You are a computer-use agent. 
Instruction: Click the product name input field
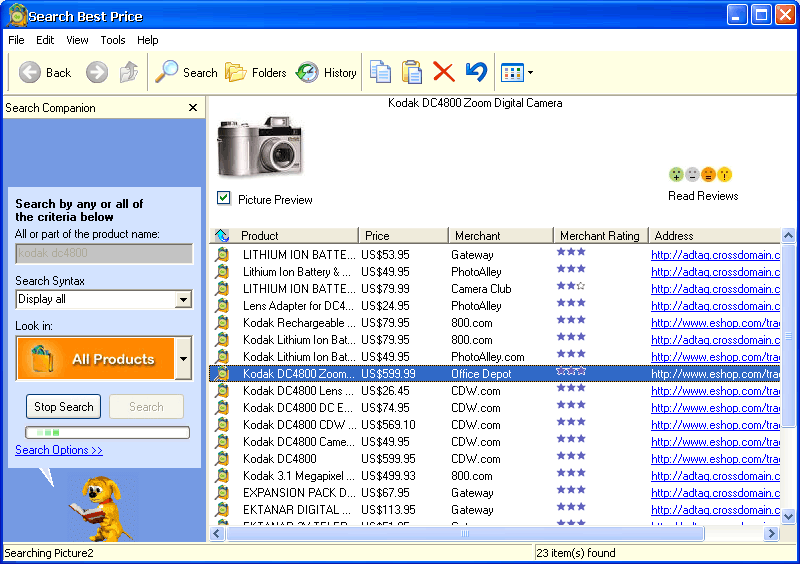coord(104,253)
